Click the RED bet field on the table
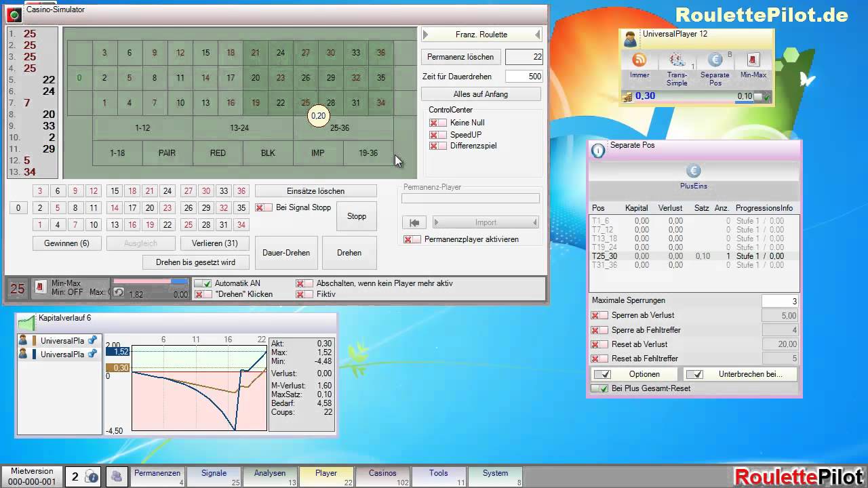868x488 pixels. [218, 153]
